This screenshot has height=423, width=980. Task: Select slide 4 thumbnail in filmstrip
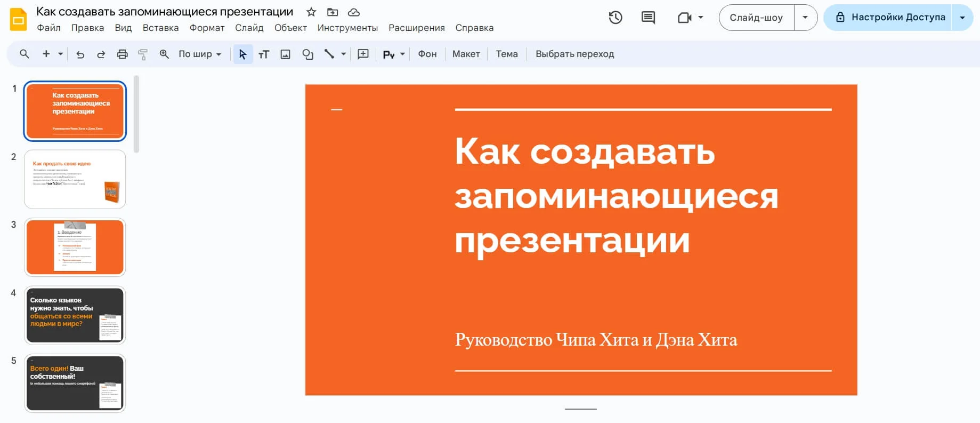point(75,315)
